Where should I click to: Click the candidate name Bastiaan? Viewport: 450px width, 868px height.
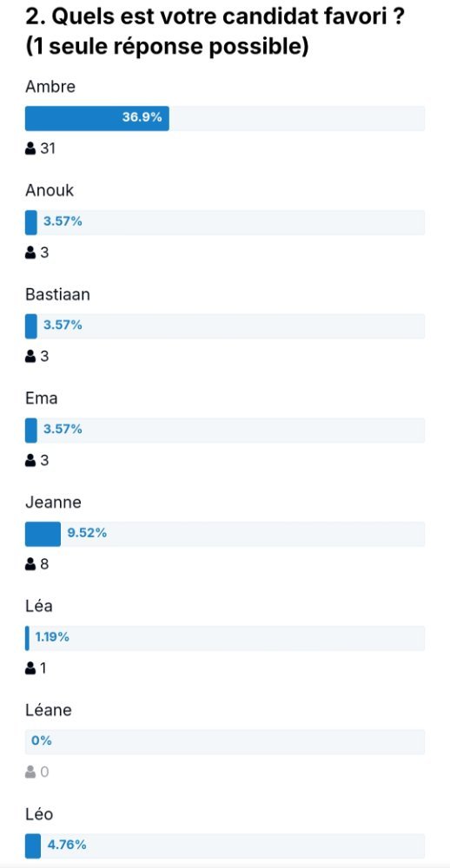[57, 294]
